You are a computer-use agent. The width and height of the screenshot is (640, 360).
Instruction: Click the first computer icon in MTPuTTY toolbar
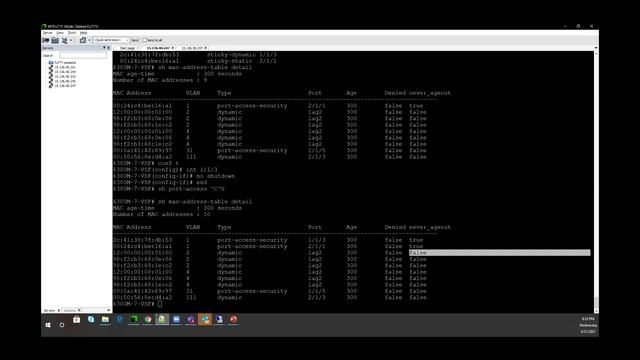(46, 40)
